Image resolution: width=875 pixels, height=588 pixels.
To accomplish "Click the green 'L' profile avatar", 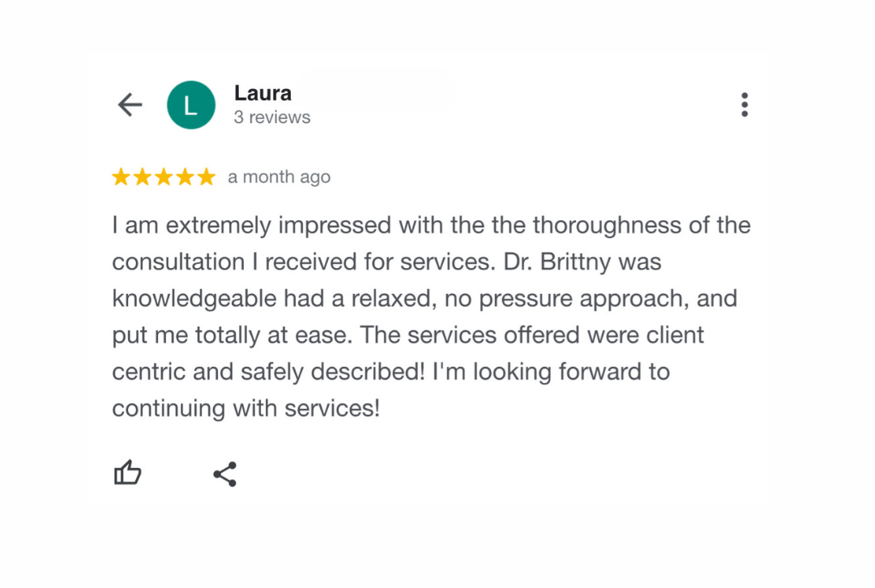I will click(191, 105).
